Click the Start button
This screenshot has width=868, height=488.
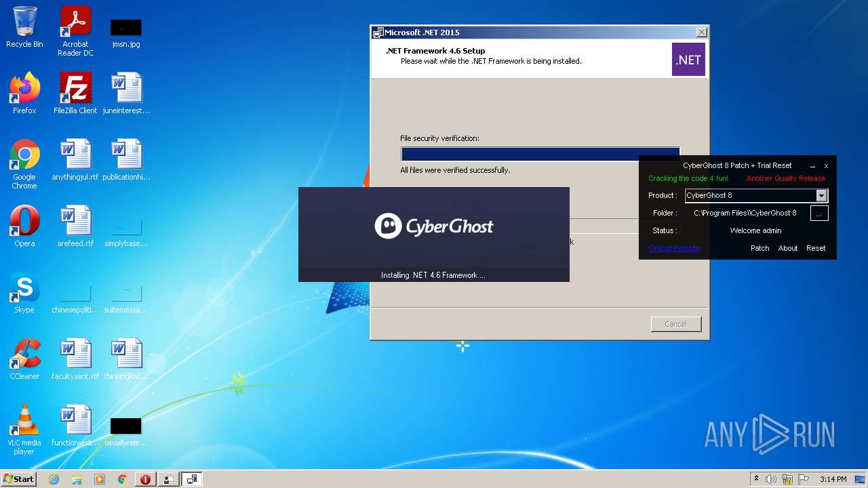pos(19,479)
